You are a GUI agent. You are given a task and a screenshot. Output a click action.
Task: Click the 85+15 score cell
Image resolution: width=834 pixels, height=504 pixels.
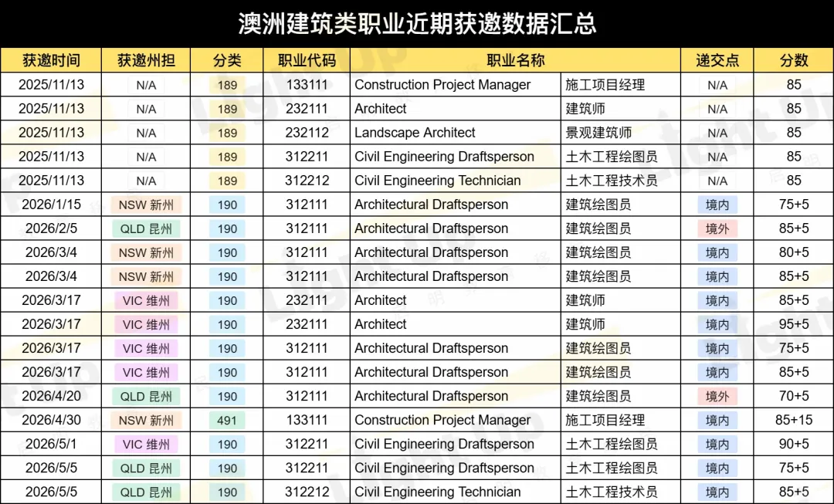coord(794,420)
